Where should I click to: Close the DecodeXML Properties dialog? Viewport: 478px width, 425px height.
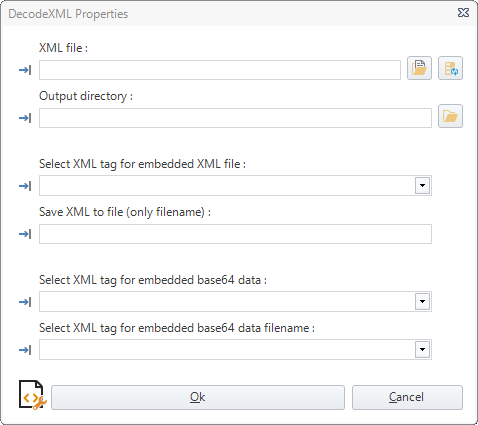(x=463, y=13)
